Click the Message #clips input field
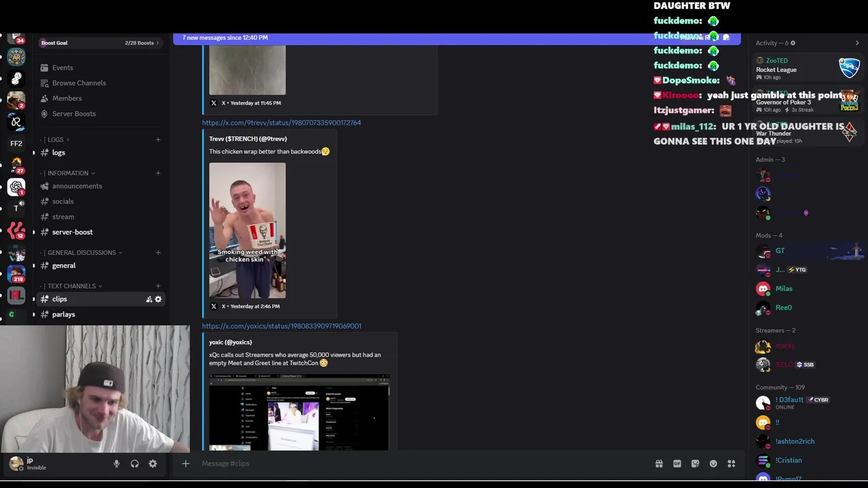This screenshot has height=488, width=868. tap(420, 464)
